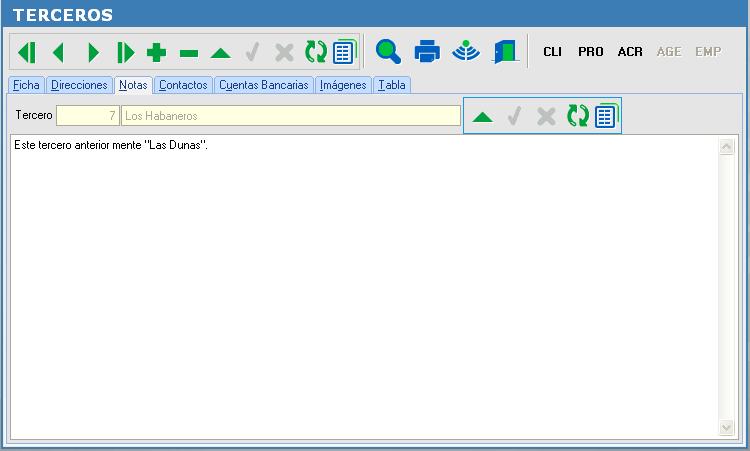Screen dimensions: 750x451
Task: Click the confirm checkmark in notes toolbar
Action: click(514, 116)
